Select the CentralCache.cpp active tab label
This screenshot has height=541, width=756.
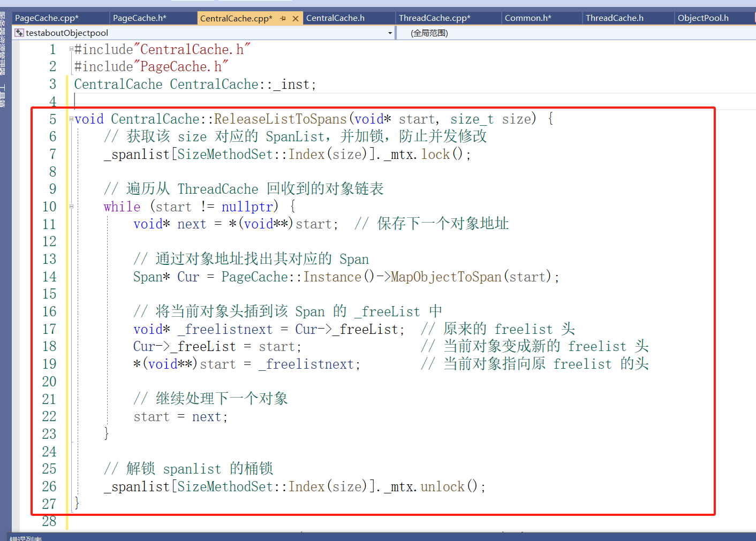tap(236, 18)
